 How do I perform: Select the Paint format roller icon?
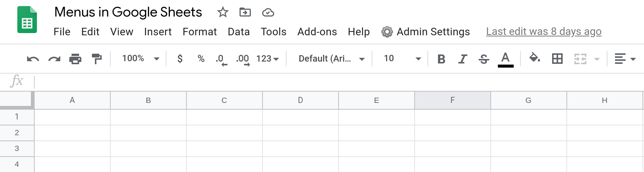click(97, 59)
